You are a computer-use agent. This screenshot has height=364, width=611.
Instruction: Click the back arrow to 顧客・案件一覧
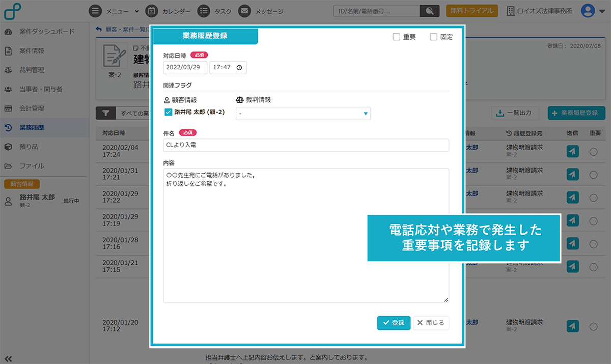coord(99,29)
